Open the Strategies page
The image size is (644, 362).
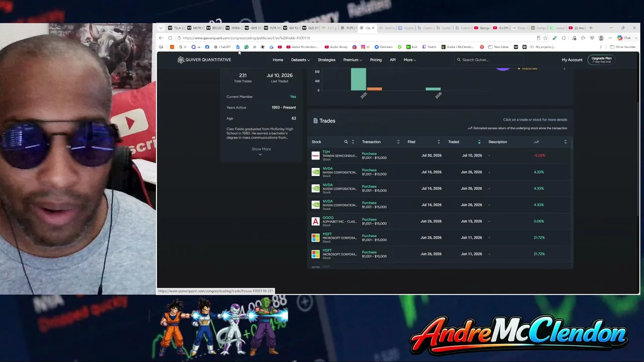(327, 60)
